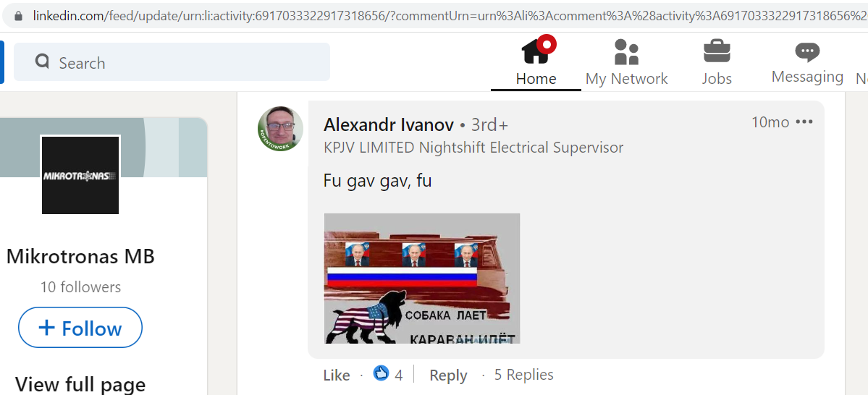Screen dimensions: 868x395
Task: Click the padlock site info icon
Action: point(19,15)
